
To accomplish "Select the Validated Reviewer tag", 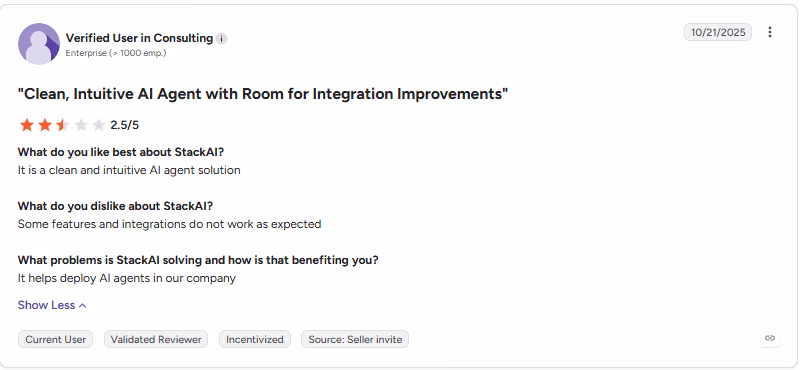I will click(x=156, y=339).
